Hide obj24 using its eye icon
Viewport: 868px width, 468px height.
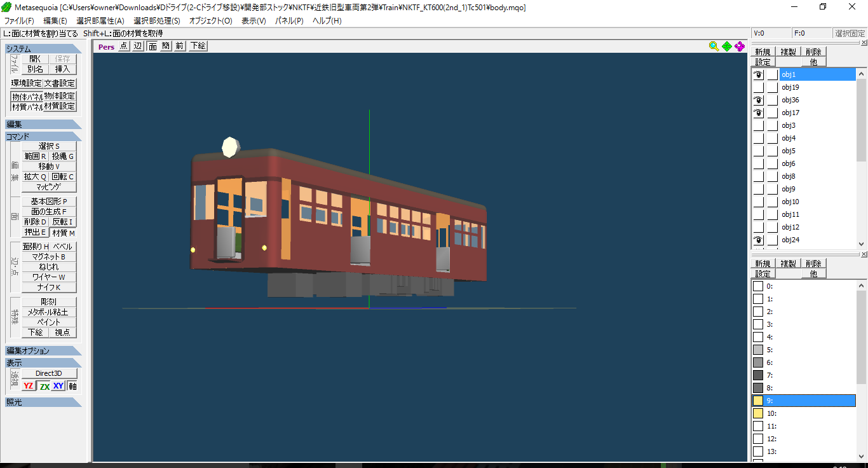click(759, 240)
